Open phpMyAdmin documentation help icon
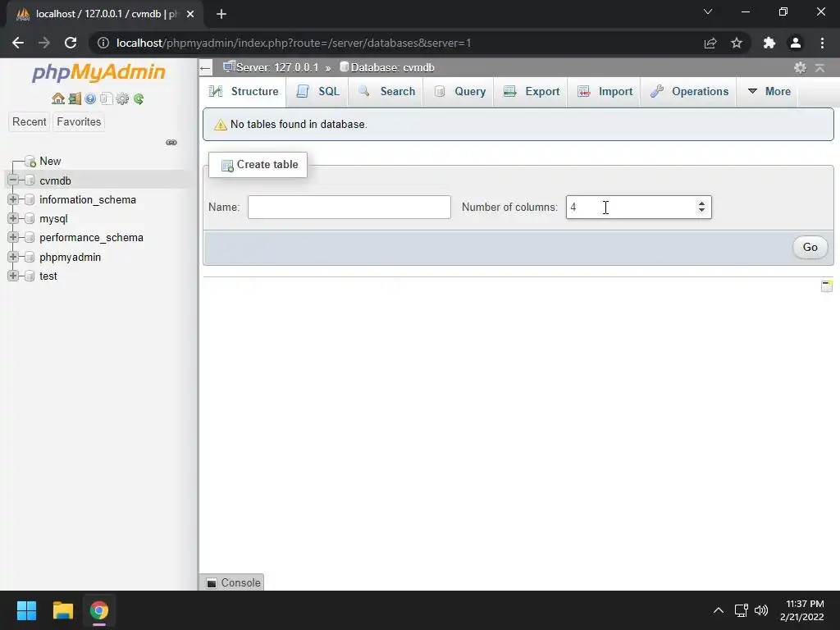The image size is (840, 630). coord(90,98)
